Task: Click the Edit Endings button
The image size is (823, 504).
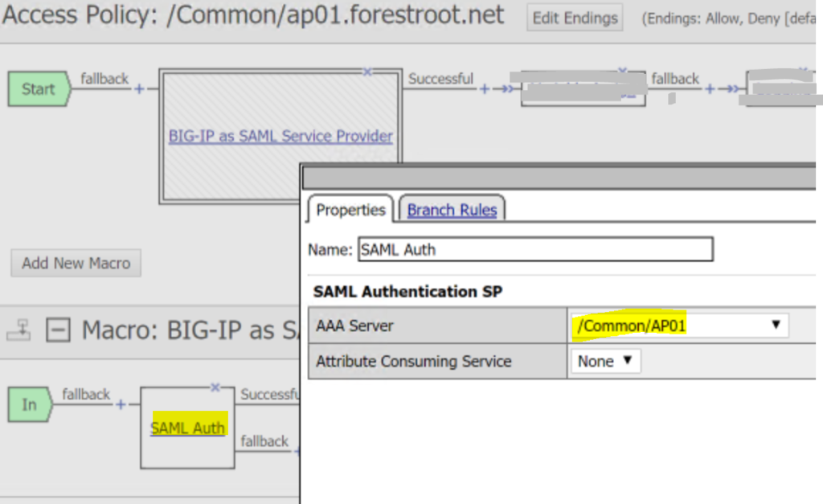Action: click(575, 18)
